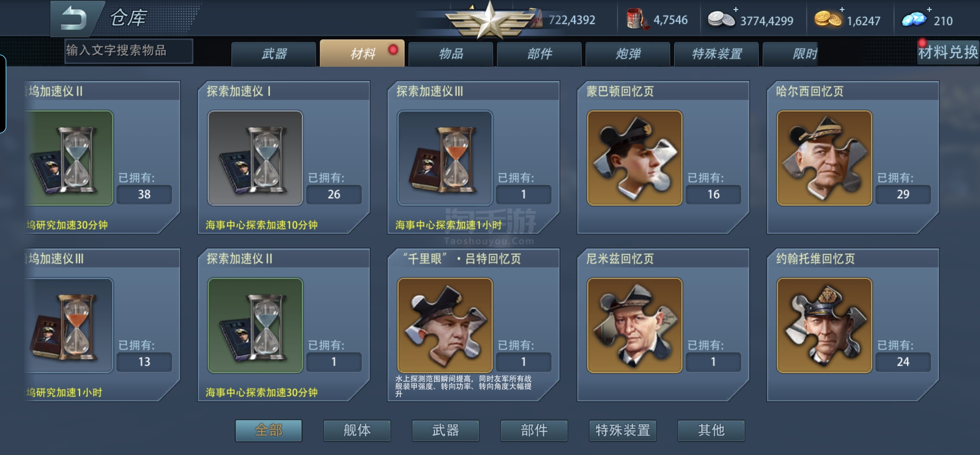Open the 尼米兹回忆页 puzzle piece item

[x=635, y=325]
